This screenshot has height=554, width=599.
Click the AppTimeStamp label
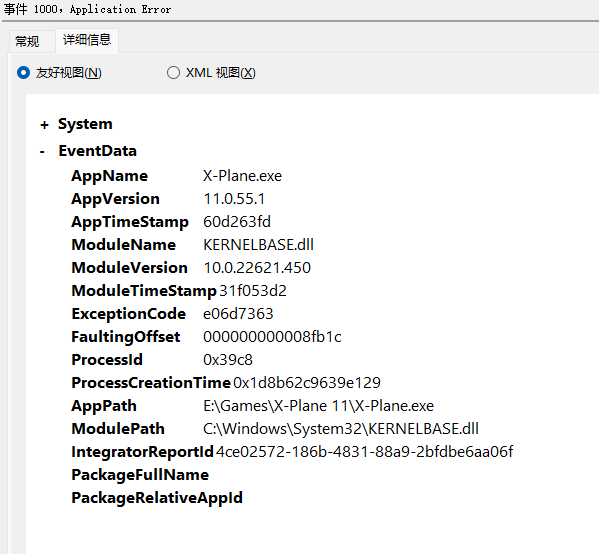coord(130,222)
